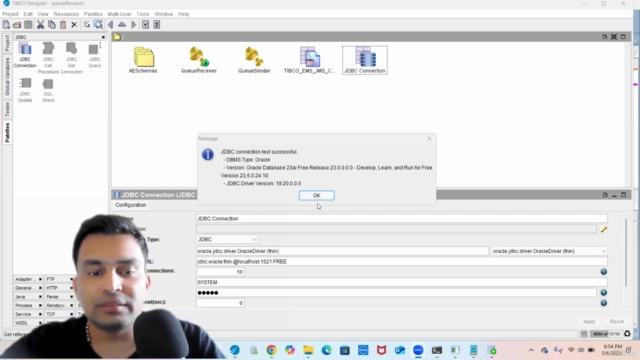Open the Palettes menu
The image size is (640, 360).
coord(93,14)
